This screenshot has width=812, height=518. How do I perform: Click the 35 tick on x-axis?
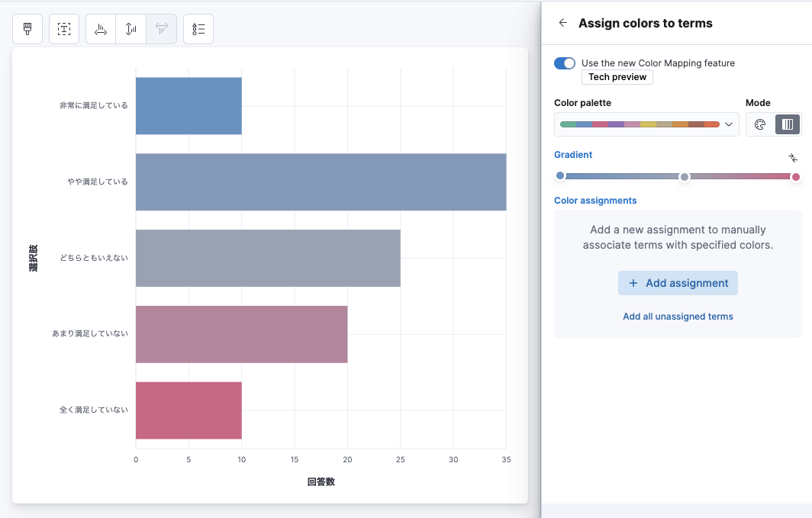[x=507, y=459]
